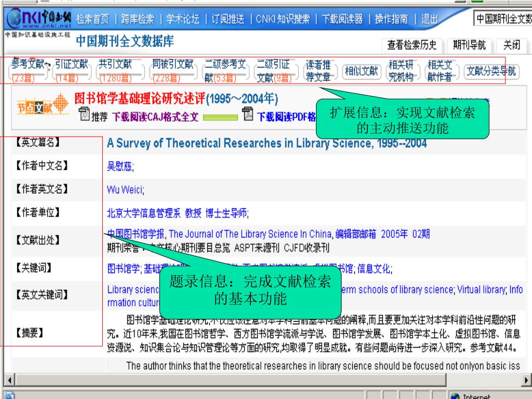This screenshot has width=532, height=399.
Task: Click the 查看检索历史 button
Action: tap(412, 45)
